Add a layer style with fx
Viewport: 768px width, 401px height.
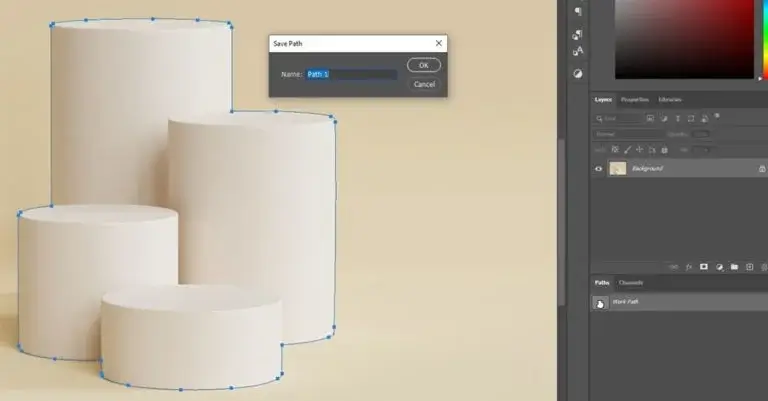pos(689,267)
